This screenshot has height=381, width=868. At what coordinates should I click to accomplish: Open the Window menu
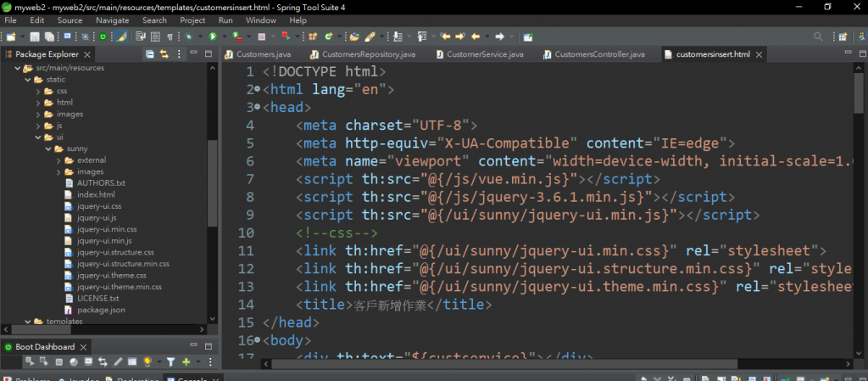(x=261, y=20)
